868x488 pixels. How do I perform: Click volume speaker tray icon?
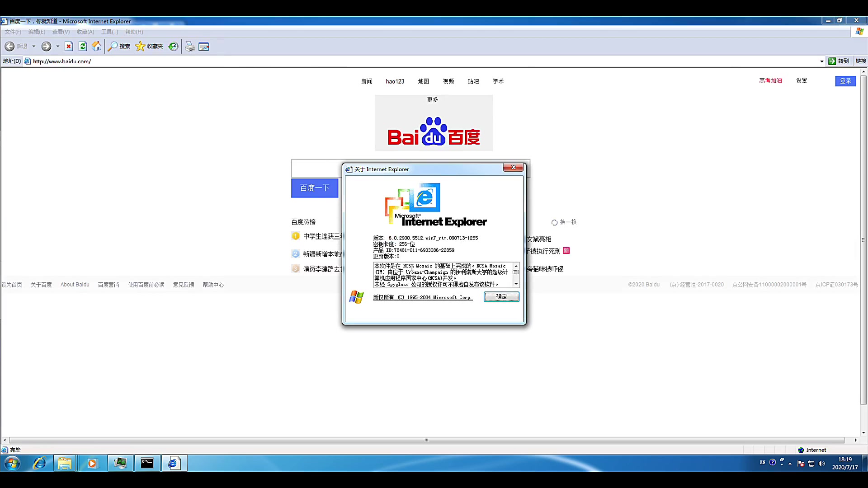821,463
